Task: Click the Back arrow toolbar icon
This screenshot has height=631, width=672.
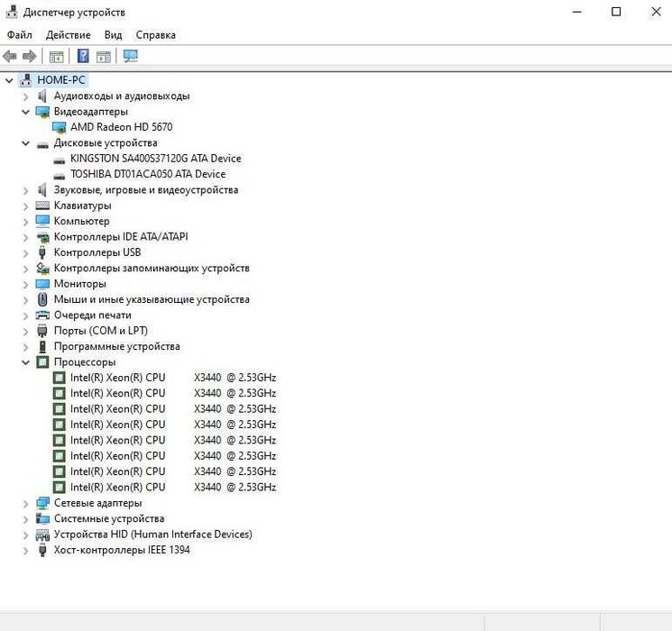Action: point(9,56)
